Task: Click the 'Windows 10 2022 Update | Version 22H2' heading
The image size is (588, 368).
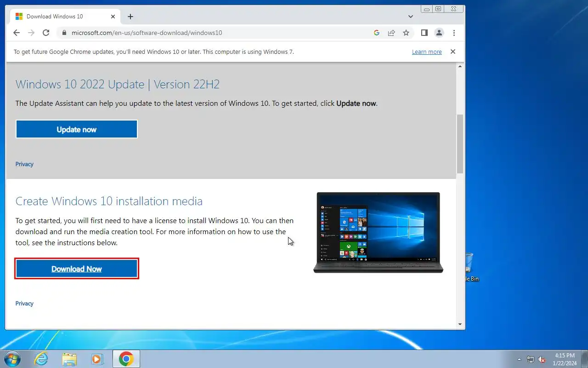Action: click(x=118, y=84)
